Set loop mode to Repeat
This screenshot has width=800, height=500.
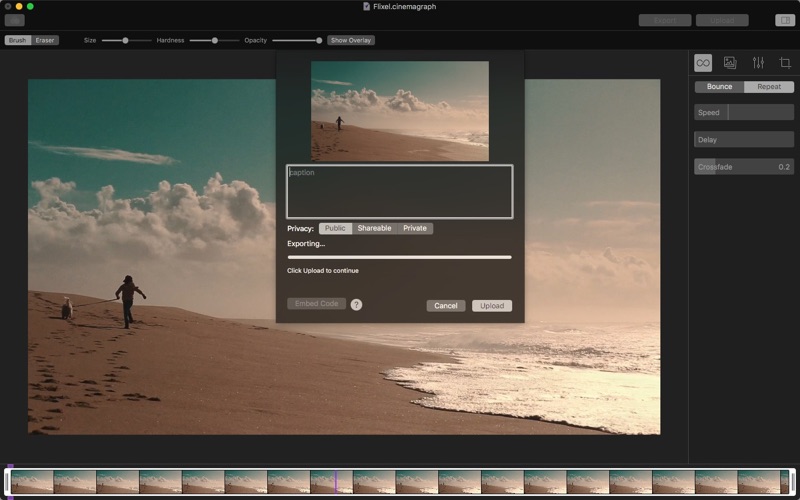(769, 87)
